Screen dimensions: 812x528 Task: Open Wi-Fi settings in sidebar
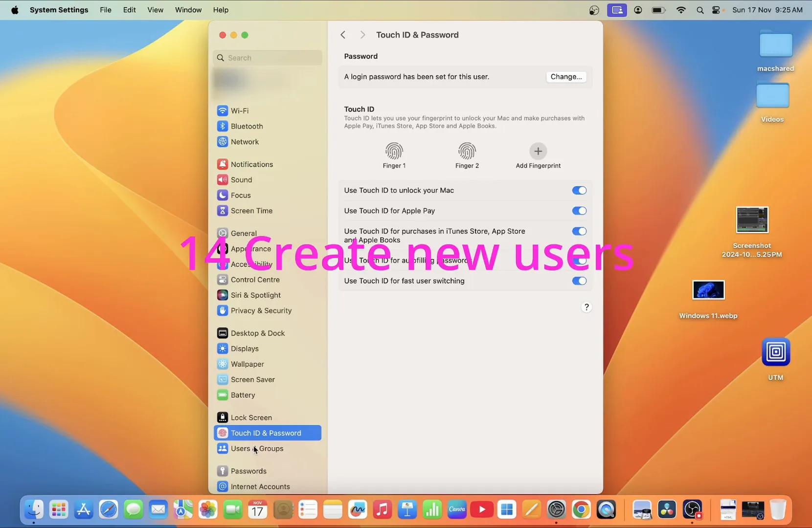click(x=267, y=111)
